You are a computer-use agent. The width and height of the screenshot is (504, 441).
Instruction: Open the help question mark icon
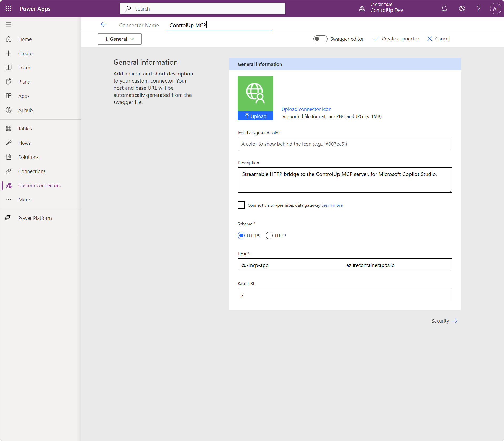point(479,8)
